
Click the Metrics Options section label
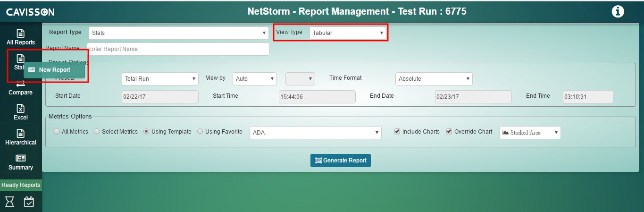click(x=70, y=117)
